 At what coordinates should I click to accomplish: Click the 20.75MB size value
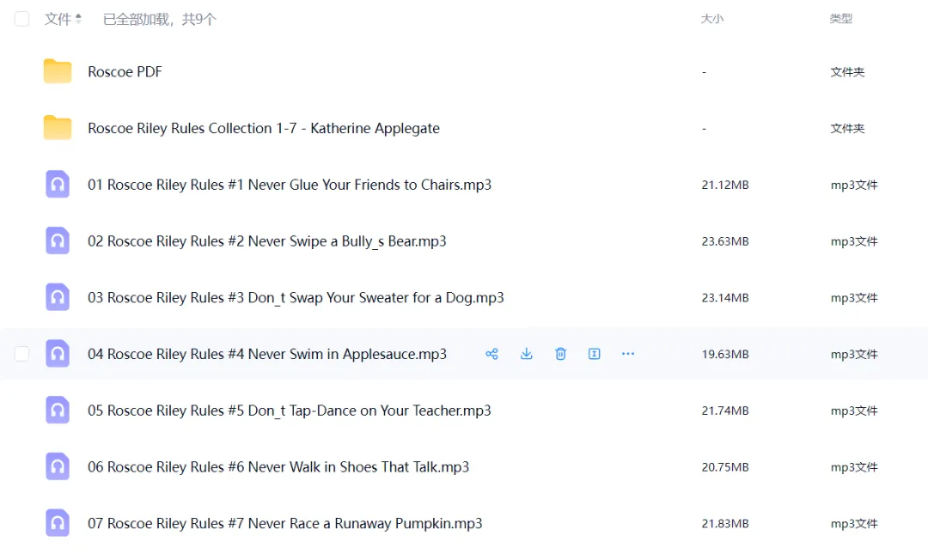point(725,467)
